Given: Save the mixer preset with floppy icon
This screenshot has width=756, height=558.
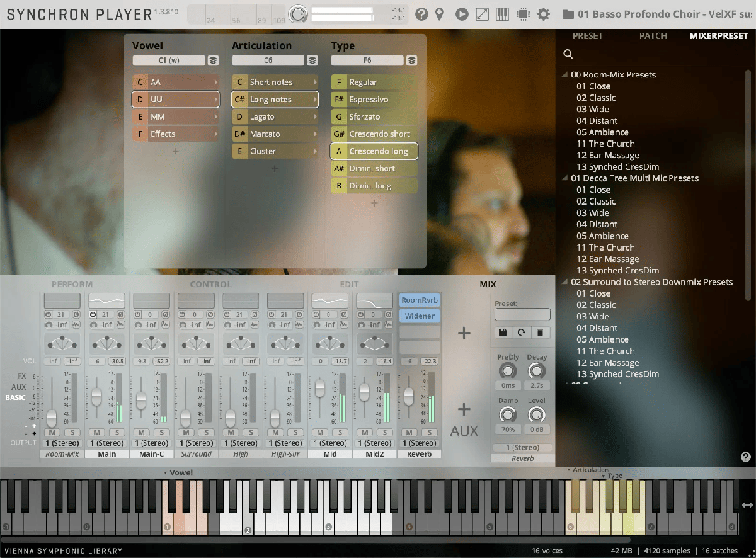Looking at the screenshot, I should coord(503,332).
